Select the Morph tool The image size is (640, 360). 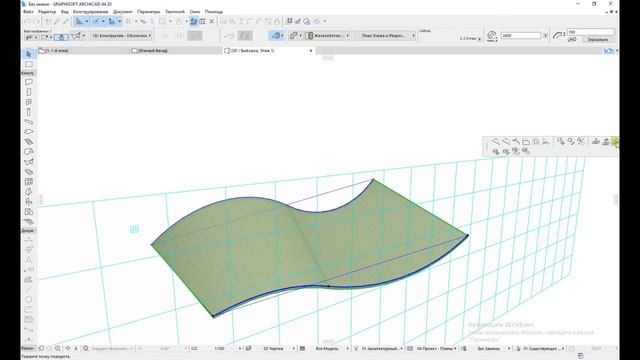(29, 191)
